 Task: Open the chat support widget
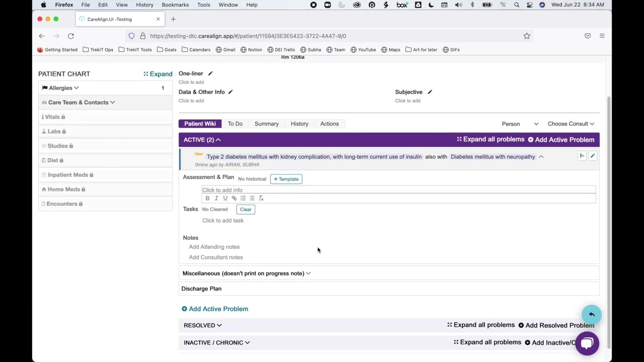tap(587, 343)
